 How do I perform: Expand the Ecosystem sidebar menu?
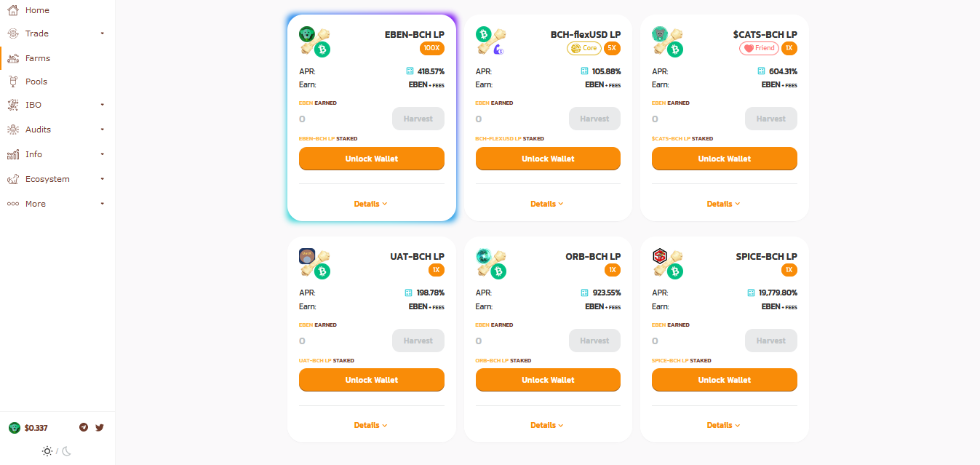[57, 179]
